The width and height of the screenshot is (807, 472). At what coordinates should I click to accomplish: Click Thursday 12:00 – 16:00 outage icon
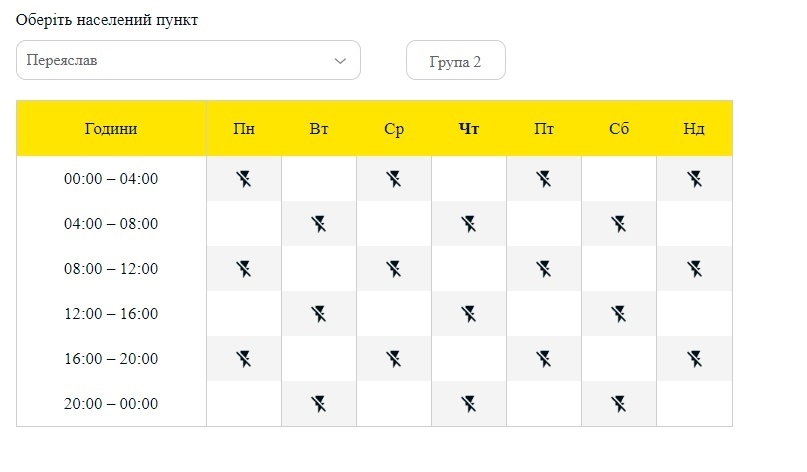click(469, 313)
